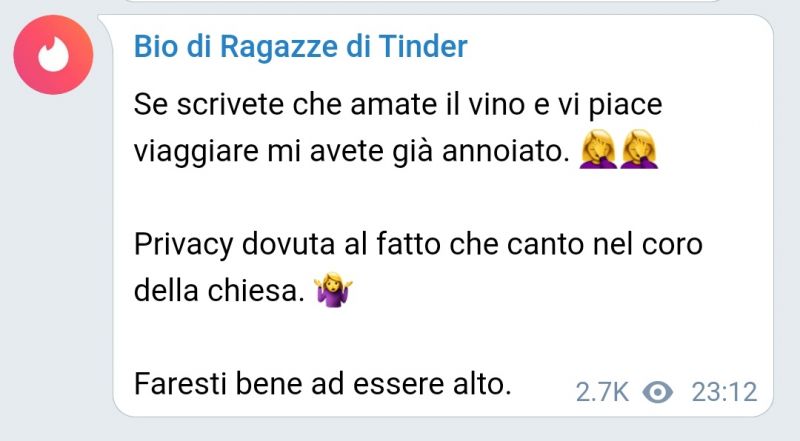The image size is (800, 441).
Task: Click the 23:12 message timestamp
Action: pyautogui.click(x=724, y=393)
